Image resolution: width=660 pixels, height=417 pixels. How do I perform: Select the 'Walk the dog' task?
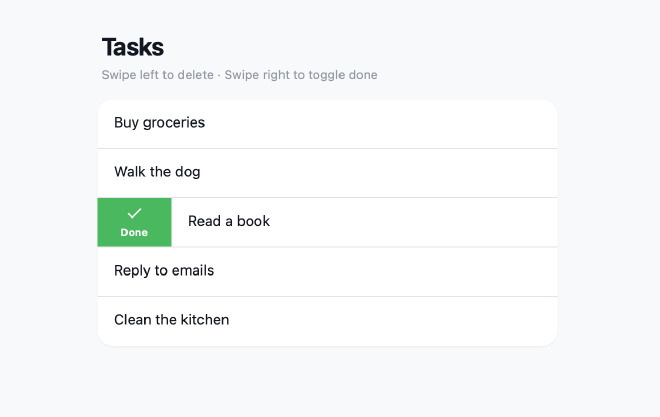point(327,173)
